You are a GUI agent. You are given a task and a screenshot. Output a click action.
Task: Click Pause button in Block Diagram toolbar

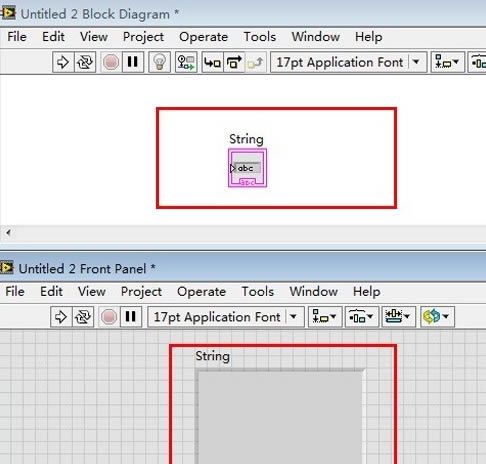[133, 62]
